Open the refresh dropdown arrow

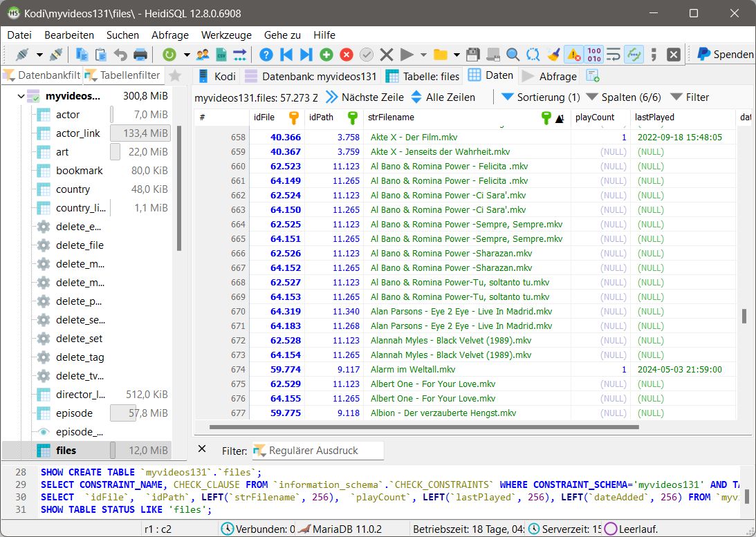point(187,55)
